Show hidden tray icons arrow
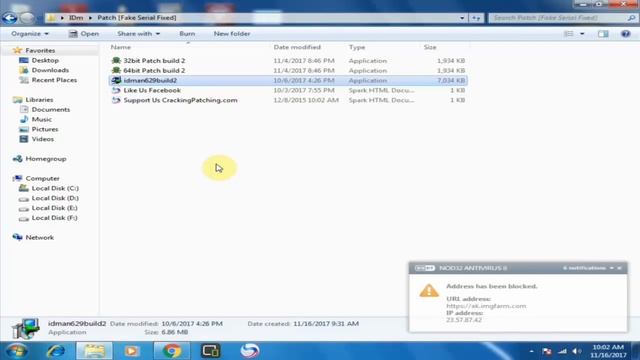 coord(531,351)
